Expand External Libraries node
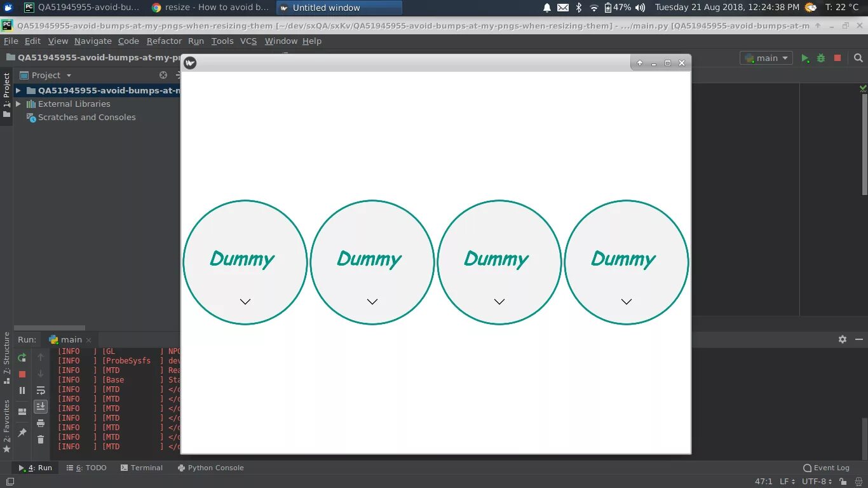 [18, 104]
